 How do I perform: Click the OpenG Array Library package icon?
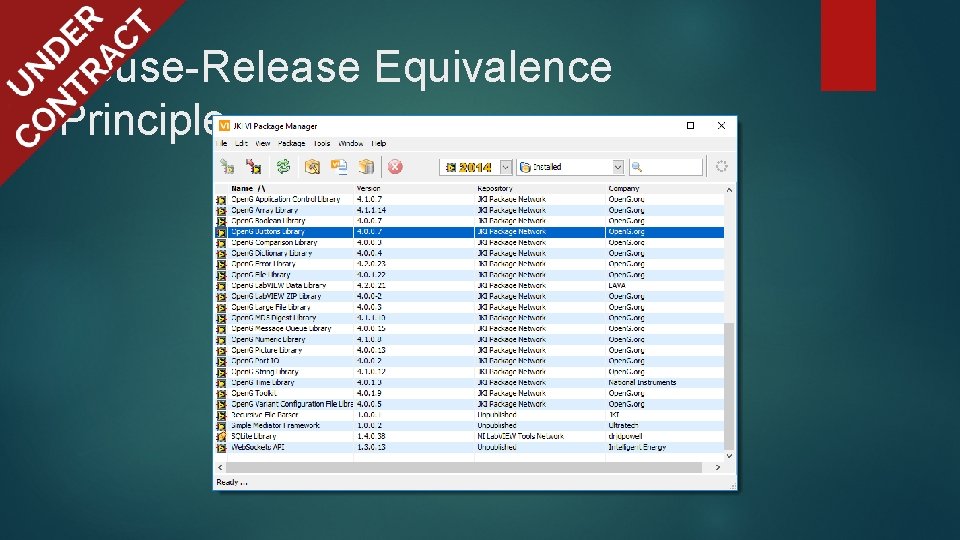[x=221, y=210]
